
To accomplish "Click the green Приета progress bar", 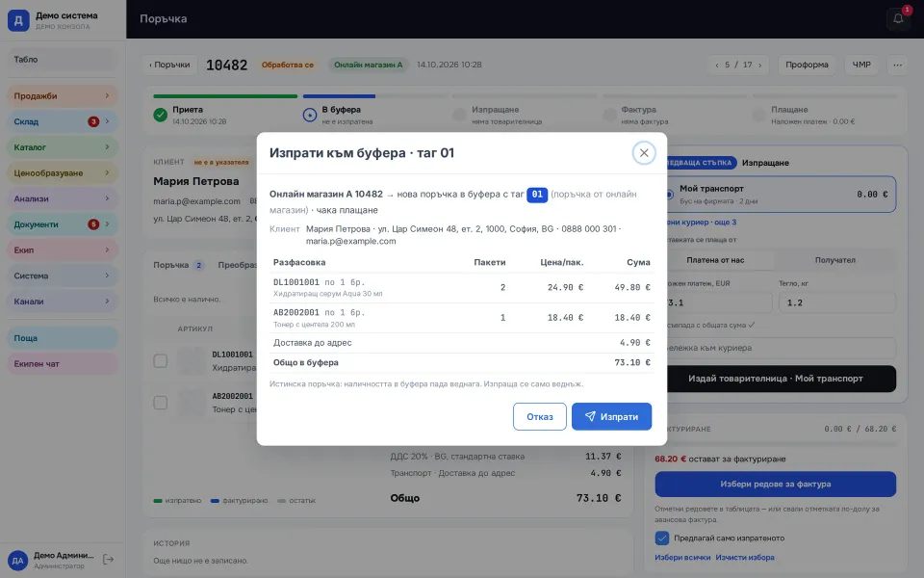I will point(225,96).
